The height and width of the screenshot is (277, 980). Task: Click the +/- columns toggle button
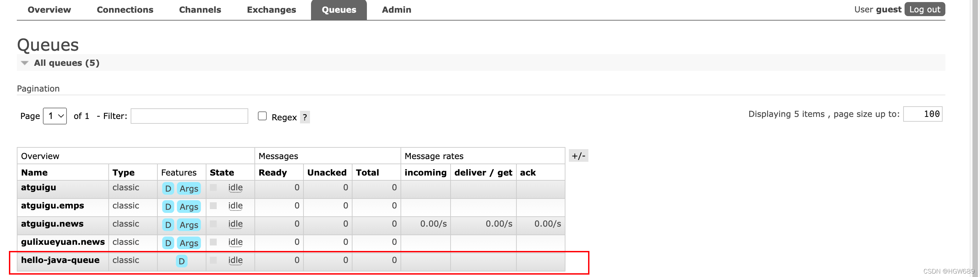click(x=578, y=156)
